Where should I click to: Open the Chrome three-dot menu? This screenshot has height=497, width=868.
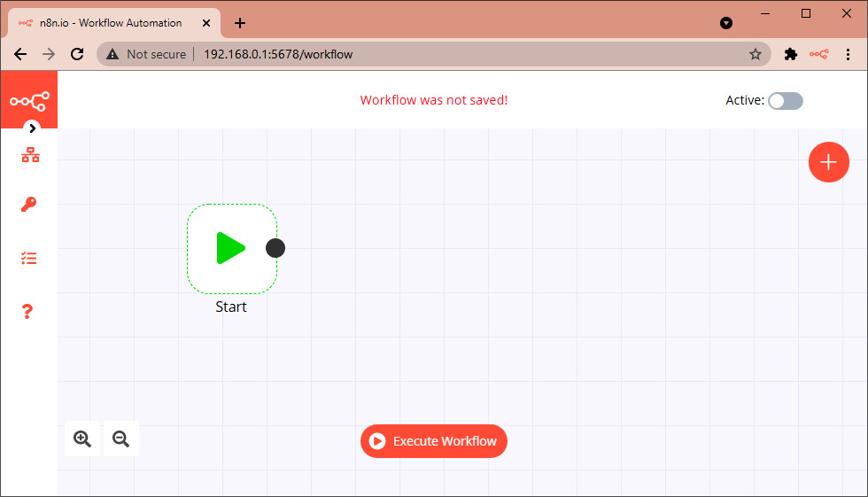pos(848,54)
